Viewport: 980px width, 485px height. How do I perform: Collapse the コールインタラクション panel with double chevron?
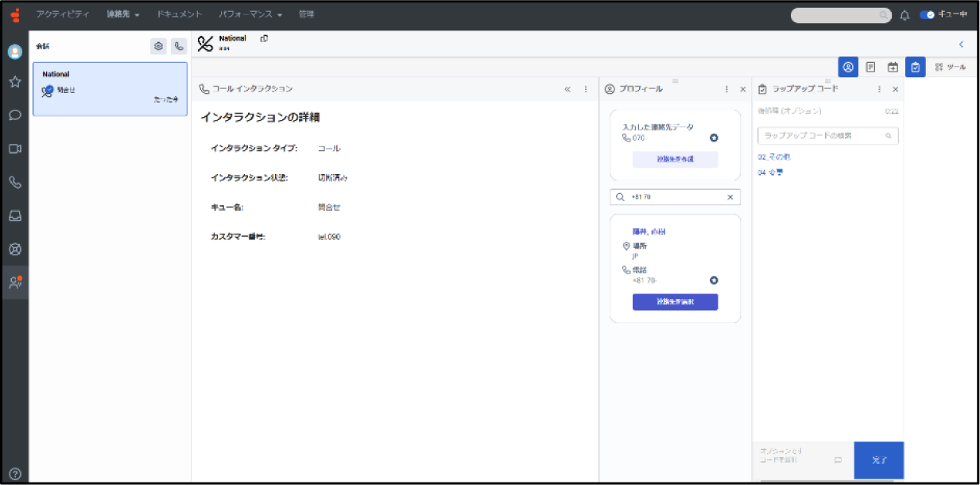[x=567, y=89]
